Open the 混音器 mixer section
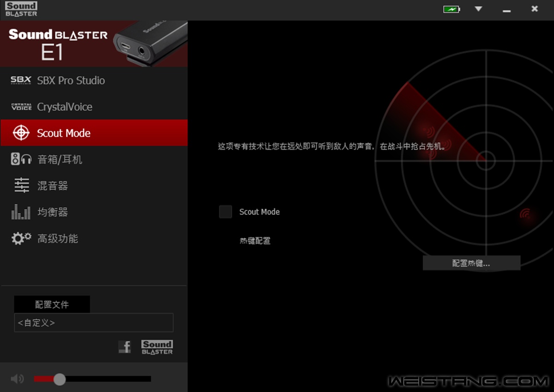The image size is (554, 392). click(x=94, y=186)
